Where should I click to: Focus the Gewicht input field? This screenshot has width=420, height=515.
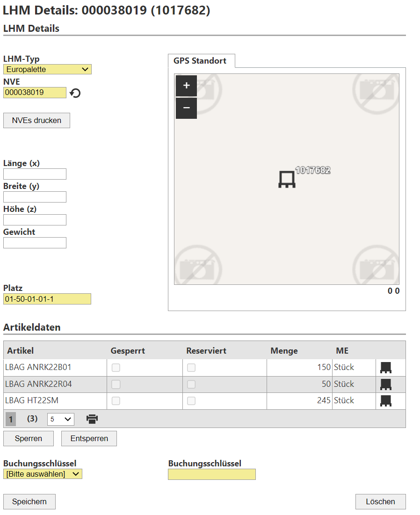click(x=35, y=243)
